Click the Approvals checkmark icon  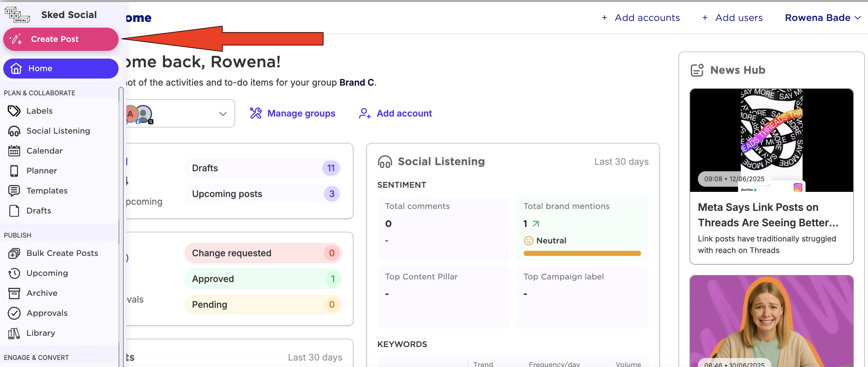14,313
